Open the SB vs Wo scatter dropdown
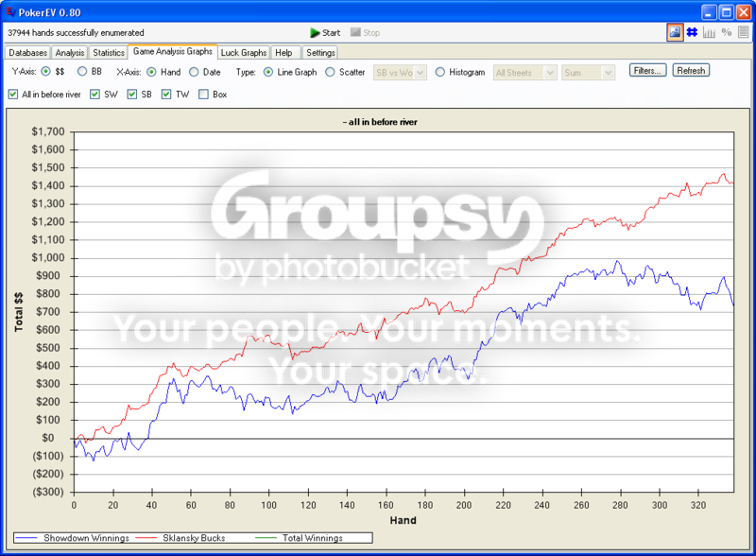 400,73
